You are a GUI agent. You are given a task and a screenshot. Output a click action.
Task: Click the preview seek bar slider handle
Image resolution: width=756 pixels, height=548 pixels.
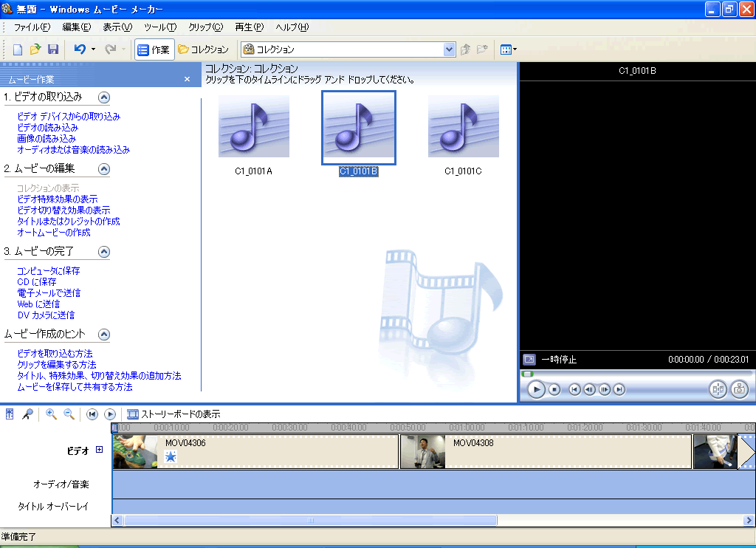[528, 374]
